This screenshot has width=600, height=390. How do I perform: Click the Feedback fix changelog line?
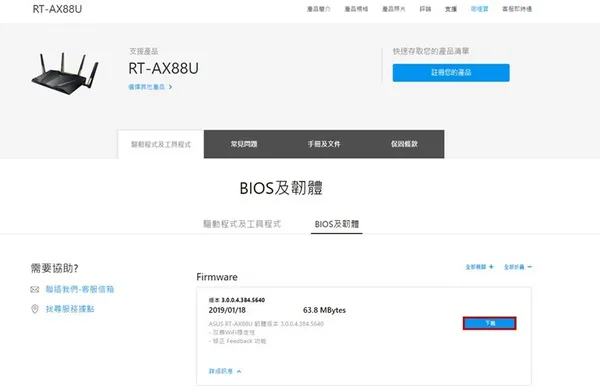pos(237,341)
